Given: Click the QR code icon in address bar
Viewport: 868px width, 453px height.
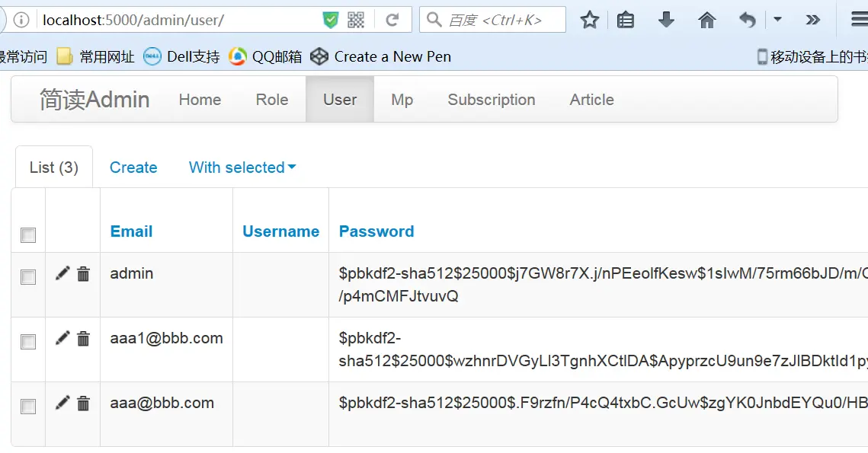Looking at the screenshot, I should tap(356, 21).
